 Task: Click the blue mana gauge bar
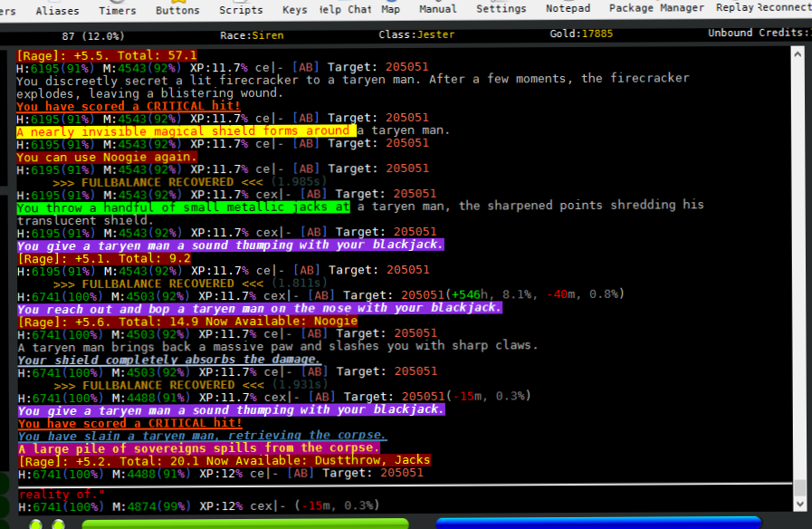pos(598,523)
